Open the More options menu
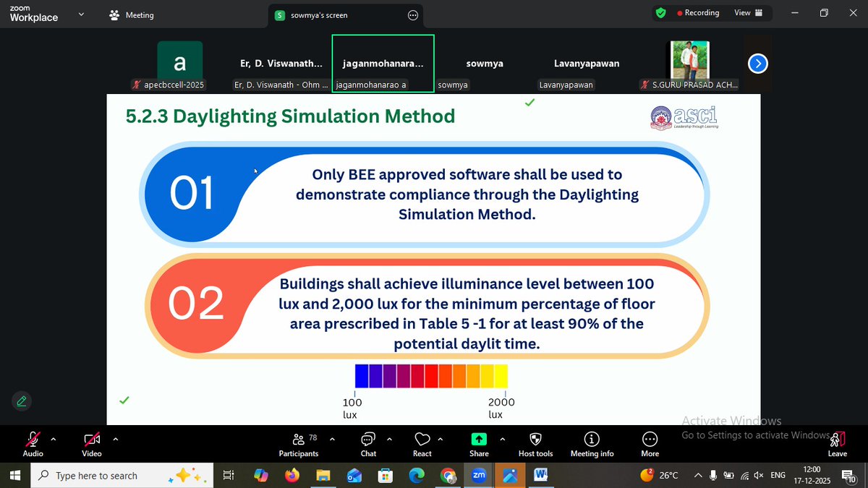Screen dimensions: 868x488 tap(650, 443)
